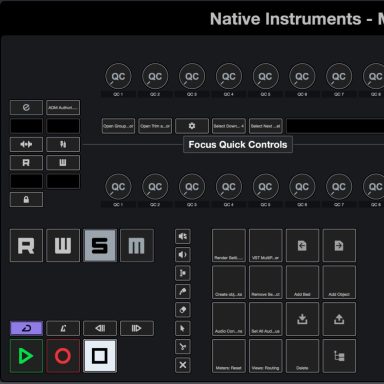This screenshot has width=384, height=384.
Task: Click the Delete pad
Action: tap(302, 356)
